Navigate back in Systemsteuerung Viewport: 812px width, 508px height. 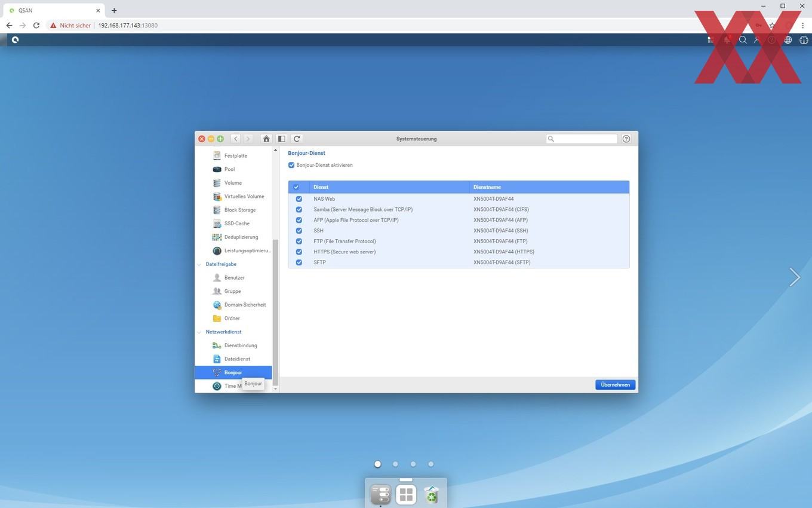click(236, 139)
